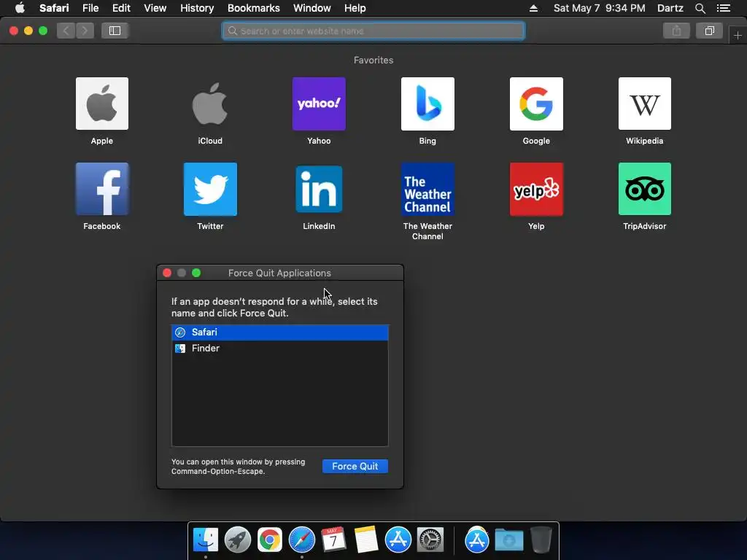Add a new tab with plus button
The width and height of the screenshot is (747, 560).
point(738,35)
